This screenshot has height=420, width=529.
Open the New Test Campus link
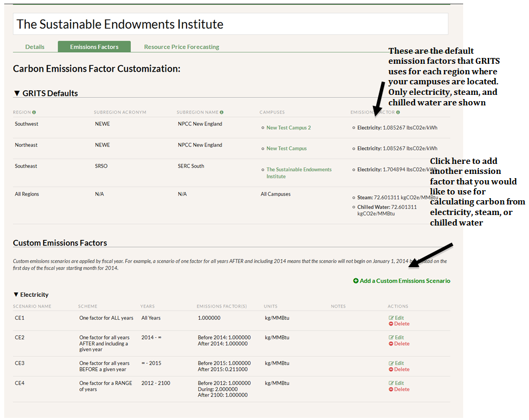click(287, 149)
